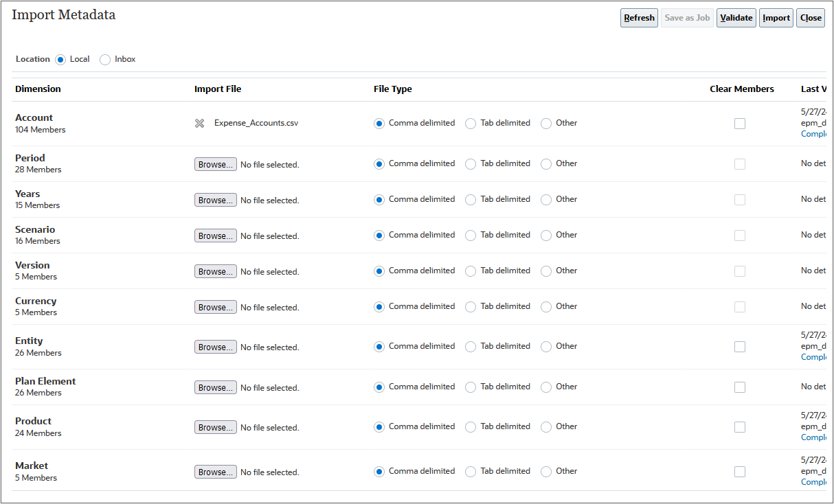Click the Refresh button
The image size is (834, 504).
click(638, 18)
